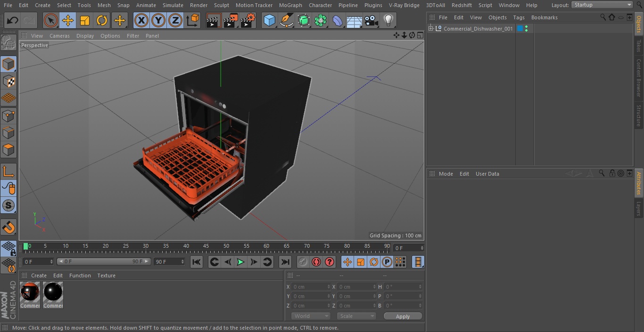
Task: Open the File menu
Action: 8,5
